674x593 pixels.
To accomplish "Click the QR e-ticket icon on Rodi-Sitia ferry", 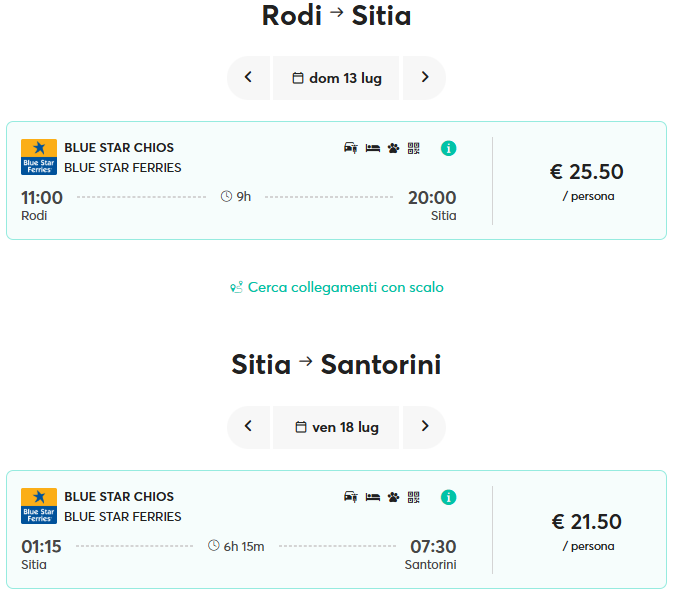I will pos(414,148).
